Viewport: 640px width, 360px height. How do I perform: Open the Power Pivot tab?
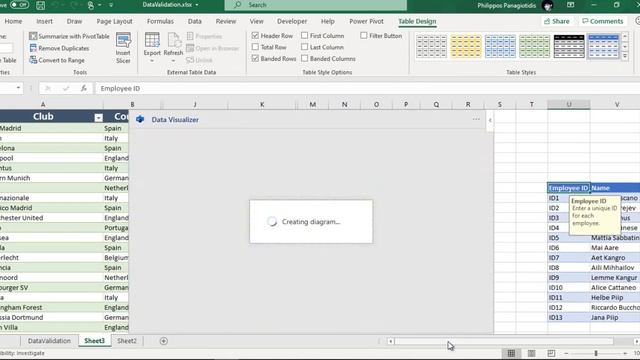[366, 21]
